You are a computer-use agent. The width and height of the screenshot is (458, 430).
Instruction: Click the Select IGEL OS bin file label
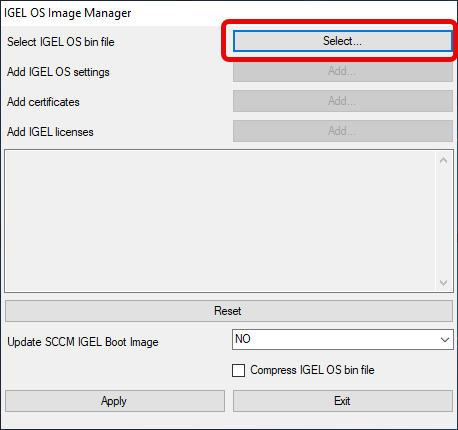tap(61, 42)
